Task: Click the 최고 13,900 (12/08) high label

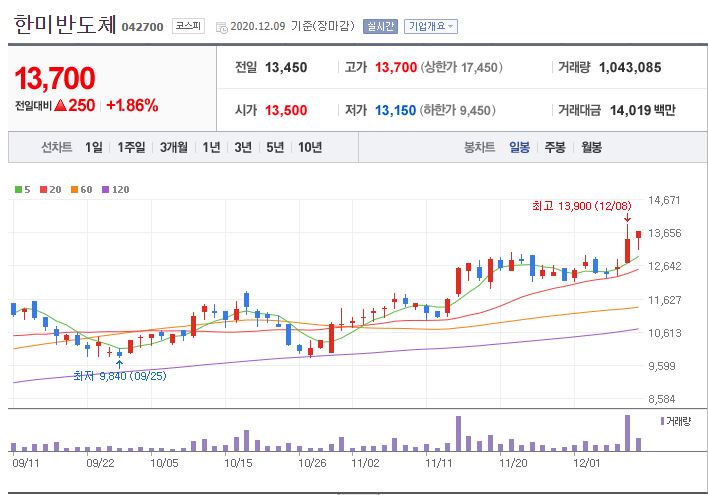Action: [x=582, y=206]
